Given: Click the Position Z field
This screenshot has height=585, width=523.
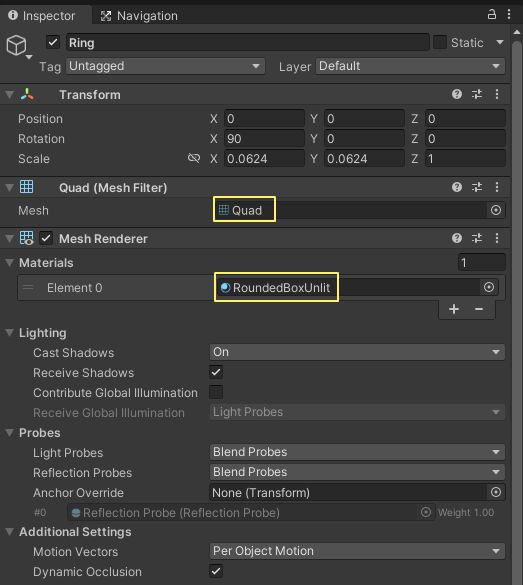Looking at the screenshot, I should [x=465, y=119].
